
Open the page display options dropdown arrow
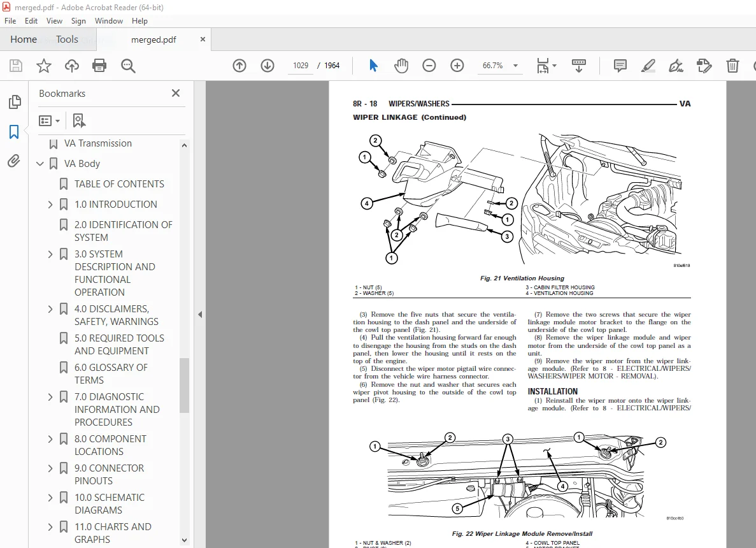point(555,66)
